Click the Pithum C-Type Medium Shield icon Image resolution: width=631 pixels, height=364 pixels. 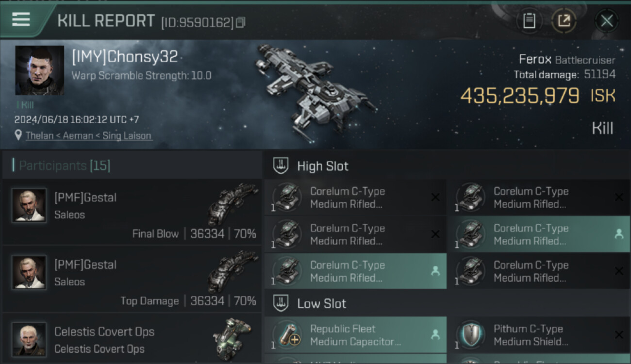click(x=470, y=335)
